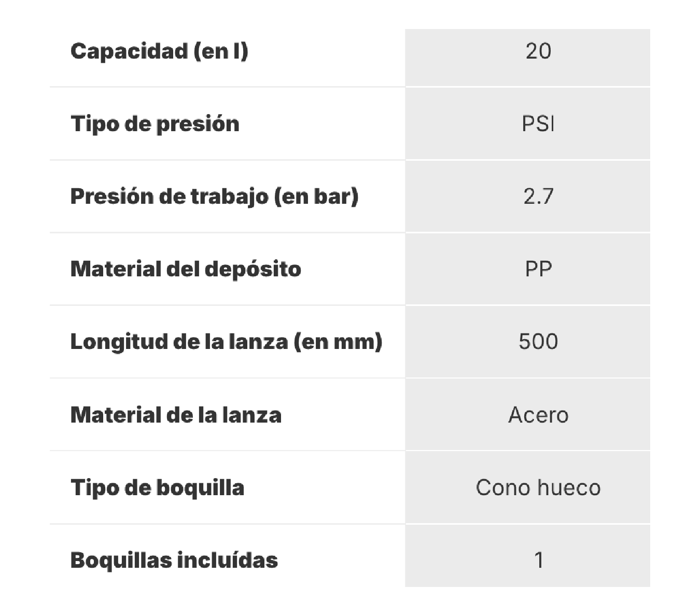Screen dimensions: 700x616
Task: Click the gray cell beside Tipo de presión
Action: point(527,124)
